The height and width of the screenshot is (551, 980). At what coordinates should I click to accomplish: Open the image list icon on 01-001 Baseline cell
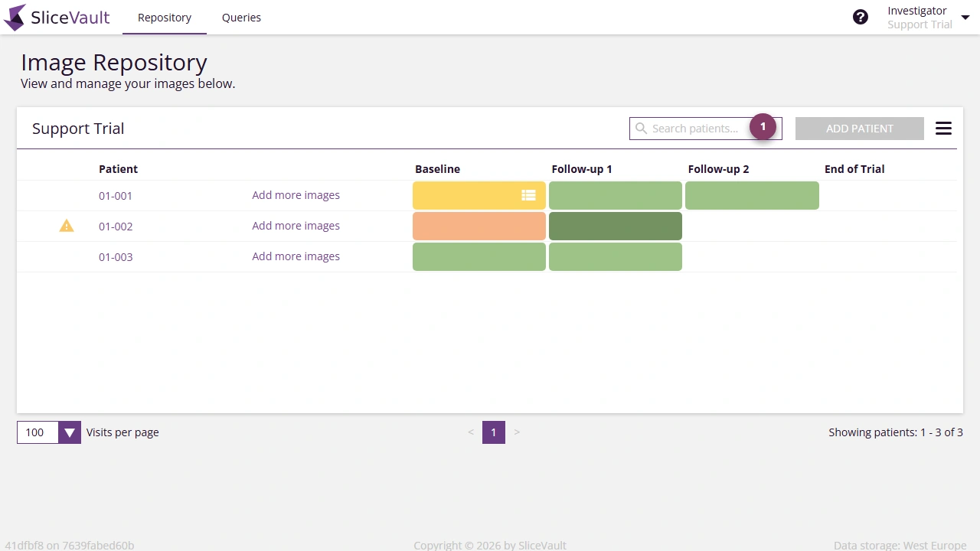tap(528, 195)
